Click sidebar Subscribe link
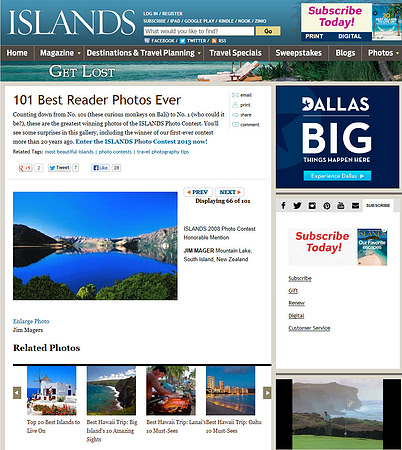The height and width of the screenshot is (450, 402). click(x=300, y=279)
